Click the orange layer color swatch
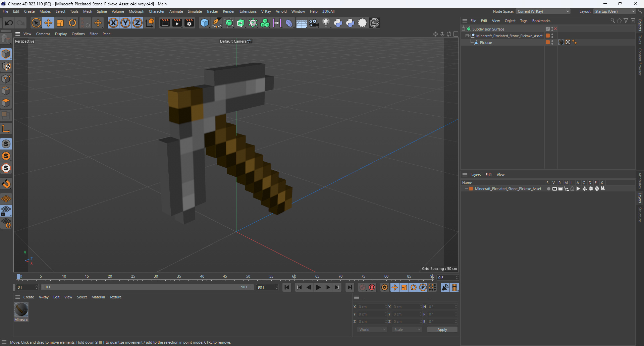The image size is (644, 346). tap(471, 189)
